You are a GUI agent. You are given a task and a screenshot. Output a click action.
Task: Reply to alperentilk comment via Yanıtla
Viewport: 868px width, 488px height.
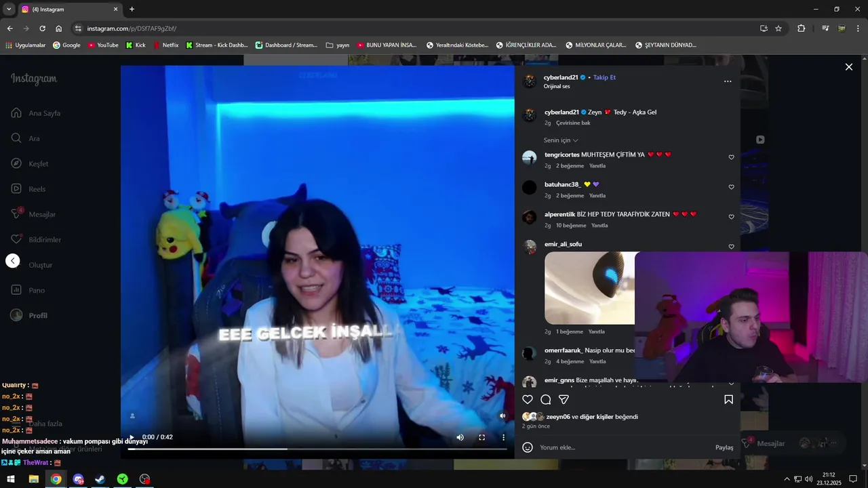point(599,226)
